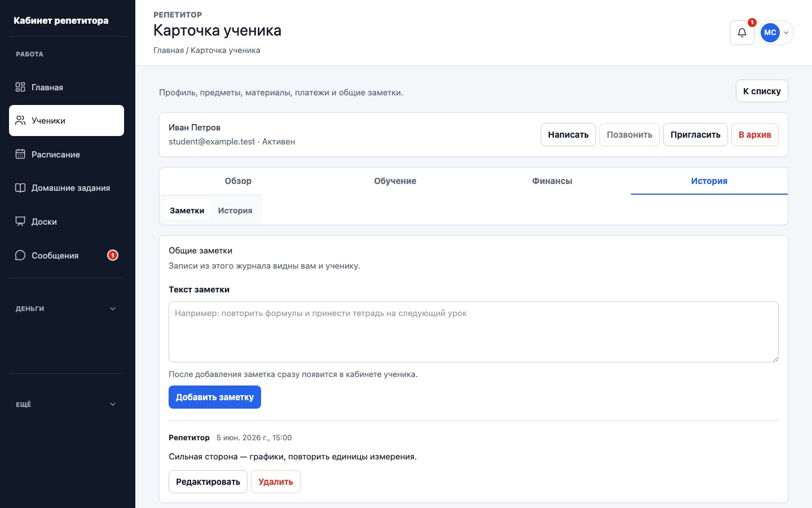Open the История sub-tab under Заметки row
Screen dimensions: 812x508
[x=235, y=211]
